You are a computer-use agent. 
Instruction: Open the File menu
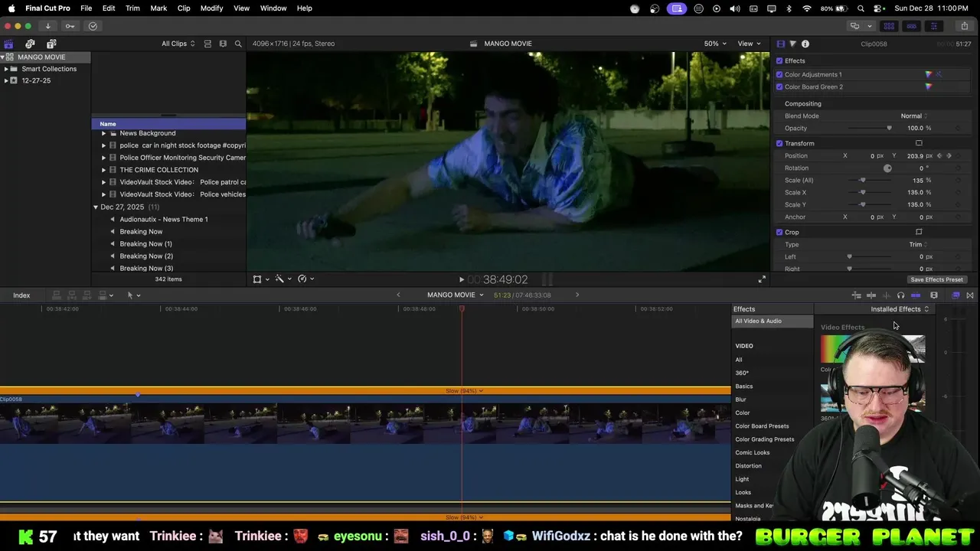pos(87,8)
